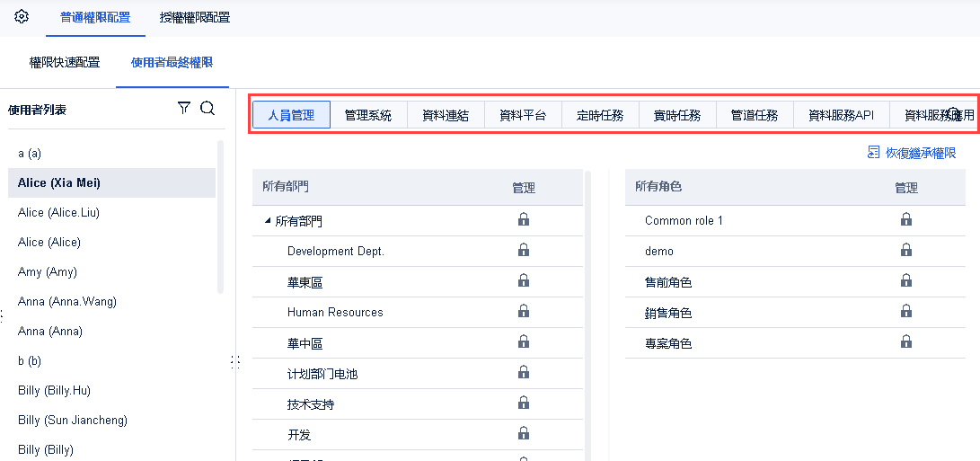Viewport: 980px width, 461px height.
Task: Select user Alice (Alice.Liu)
Action: pos(58,212)
